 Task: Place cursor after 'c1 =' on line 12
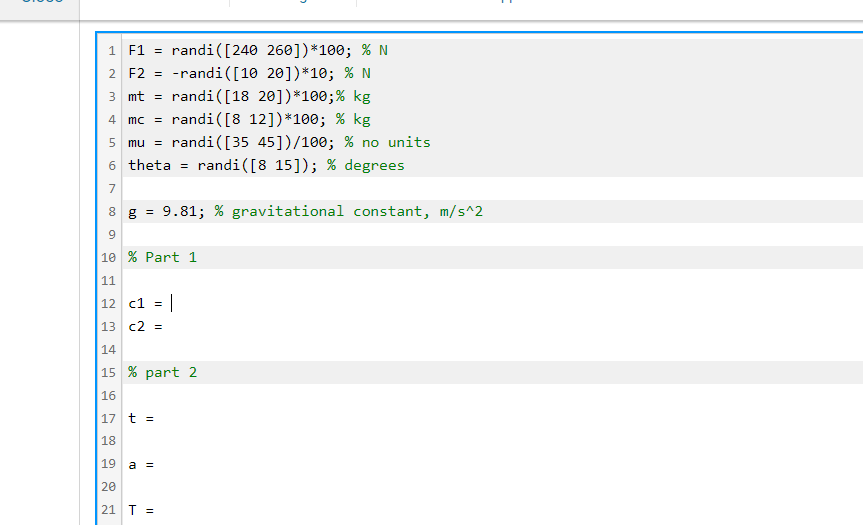[171, 304]
